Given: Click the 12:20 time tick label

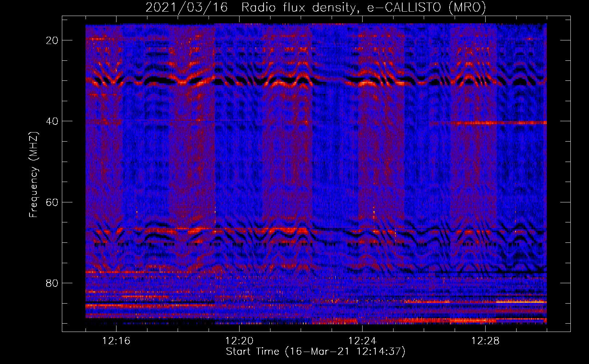Looking at the screenshot, I should click(x=239, y=341).
